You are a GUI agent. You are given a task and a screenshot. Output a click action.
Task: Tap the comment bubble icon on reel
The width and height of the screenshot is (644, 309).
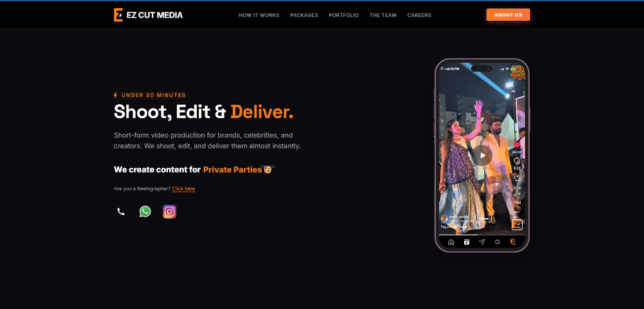pyautogui.click(x=517, y=161)
